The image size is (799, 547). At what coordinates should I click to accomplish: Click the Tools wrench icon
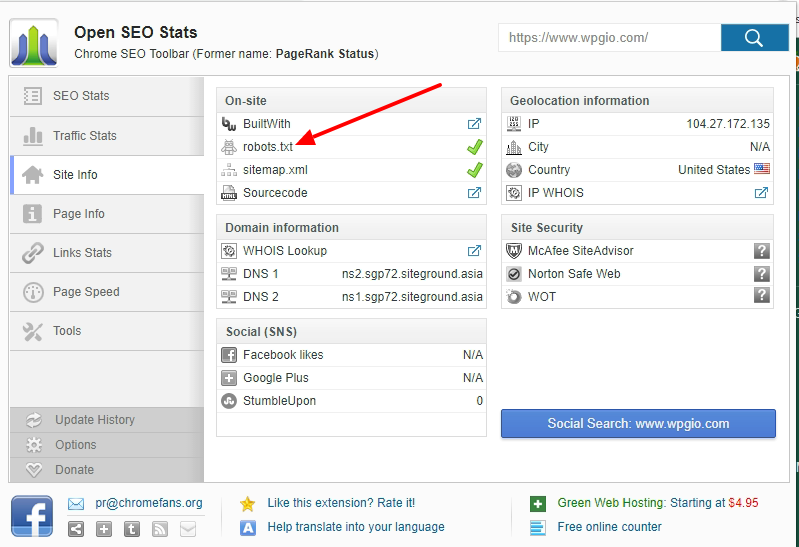32,332
